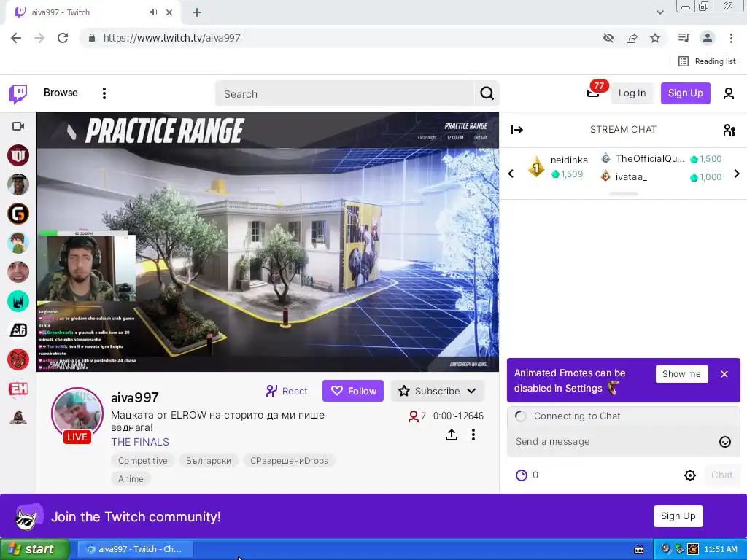Click the viewer count icon showing 7
Viewport: 747px width, 560px height.
coord(413,416)
